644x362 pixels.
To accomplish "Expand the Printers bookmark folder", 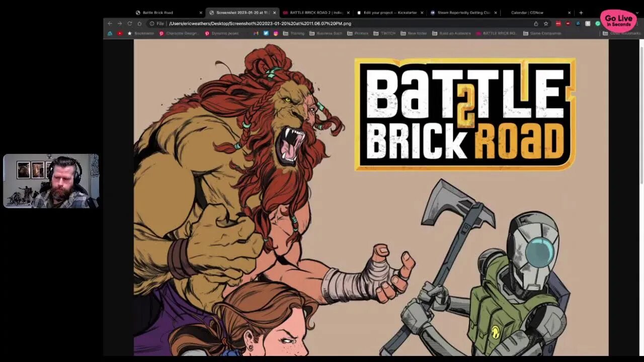I will pyautogui.click(x=358, y=33).
